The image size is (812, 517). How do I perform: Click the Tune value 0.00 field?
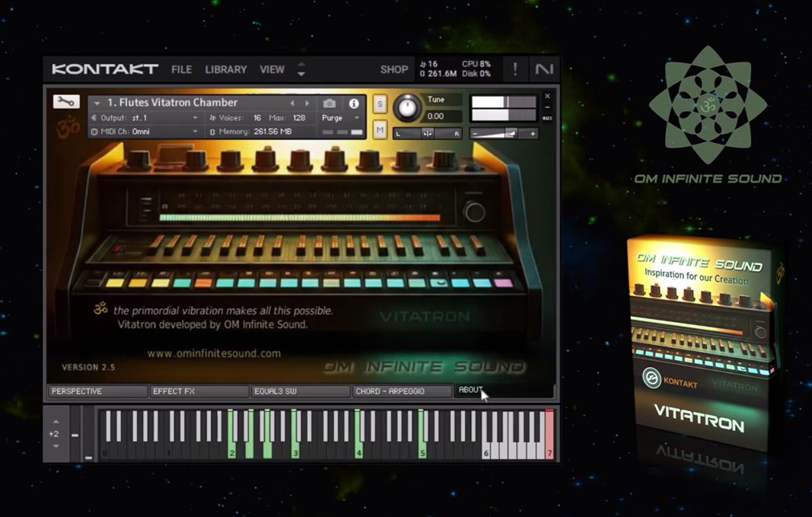pos(443,116)
